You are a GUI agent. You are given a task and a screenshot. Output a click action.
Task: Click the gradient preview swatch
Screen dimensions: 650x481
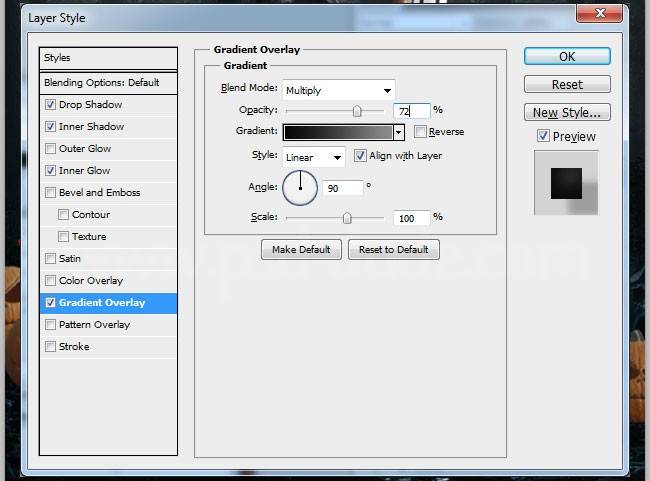[x=338, y=132]
